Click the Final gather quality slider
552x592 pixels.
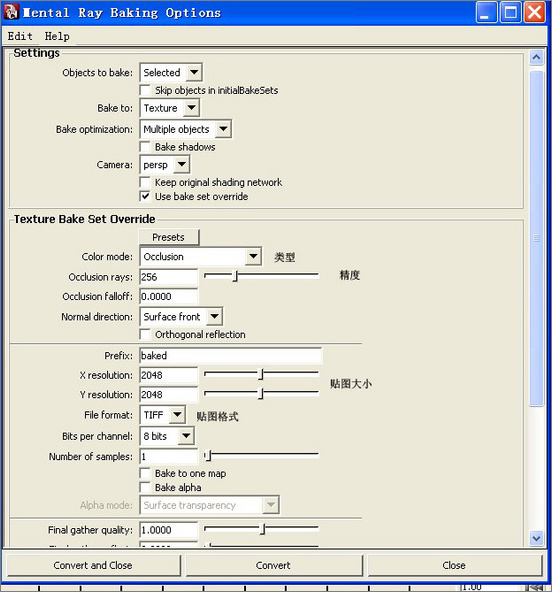[x=261, y=529]
